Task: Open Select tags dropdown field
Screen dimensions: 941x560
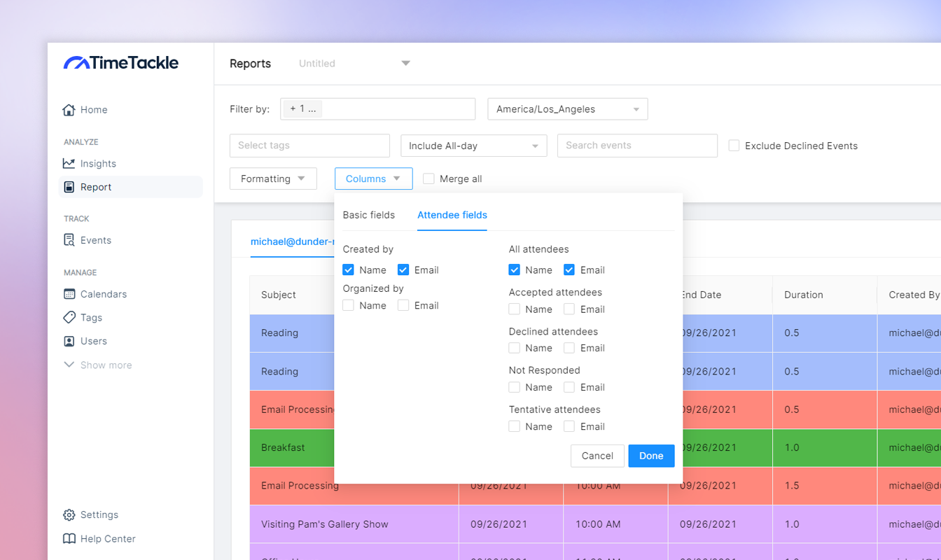Action: [x=309, y=146]
